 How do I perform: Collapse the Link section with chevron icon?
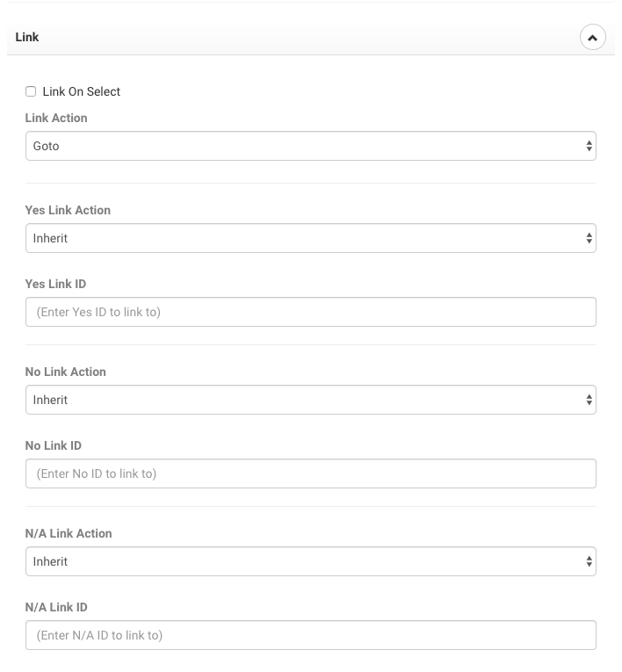593,38
